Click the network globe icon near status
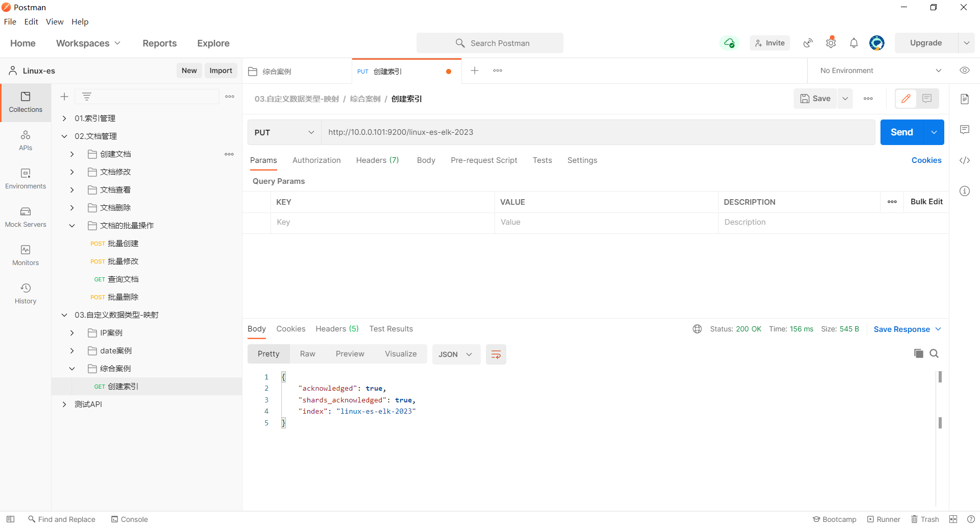Screen dimensions: 980x526 (x=697, y=329)
